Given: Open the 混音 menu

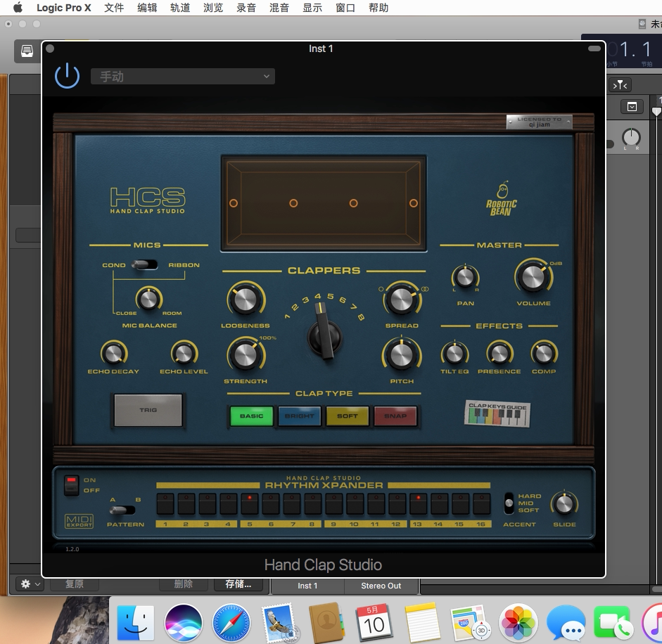Looking at the screenshot, I should point(279,8).
